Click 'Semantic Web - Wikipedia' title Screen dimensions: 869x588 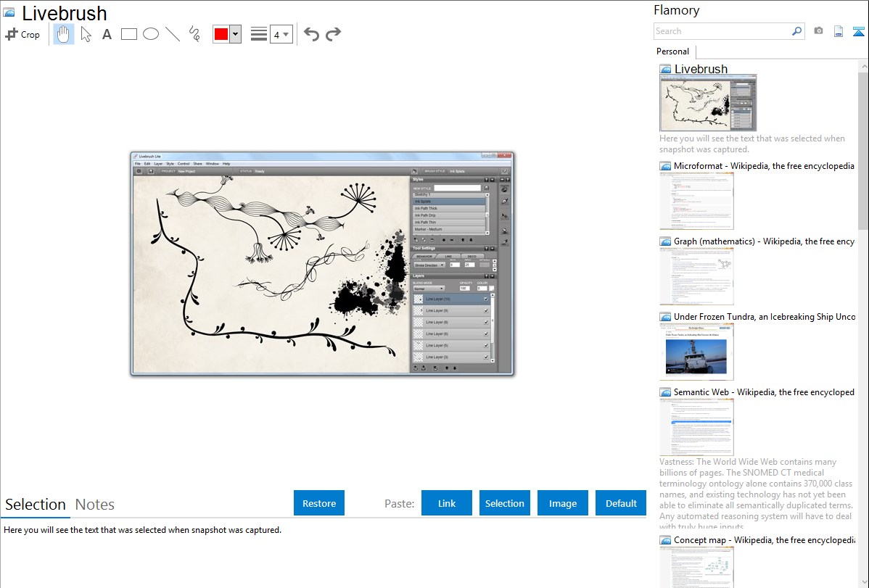pos(764,392)
